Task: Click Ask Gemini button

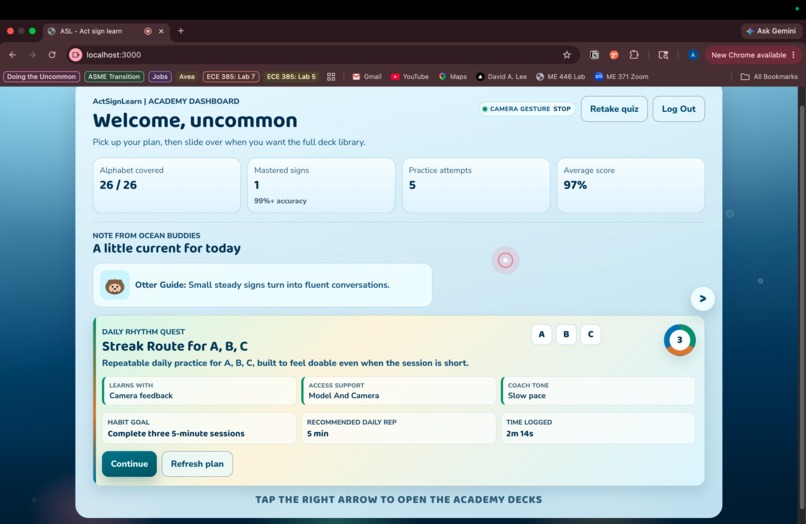Action: point(771,31)
